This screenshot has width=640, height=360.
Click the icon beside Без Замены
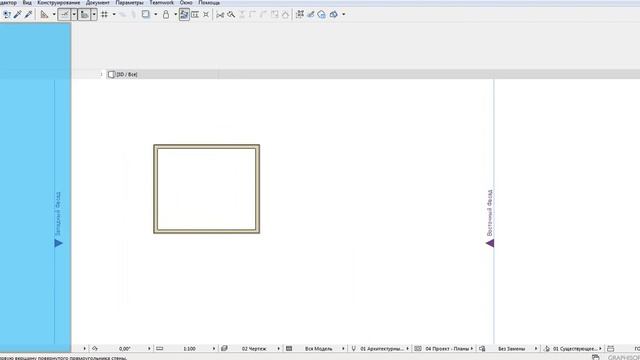click(x=482, y=349)
